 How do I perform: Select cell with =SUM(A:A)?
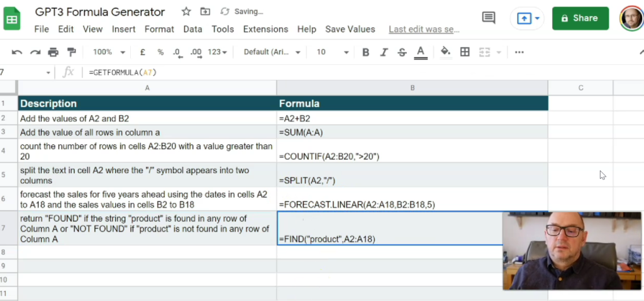point(413,132)
